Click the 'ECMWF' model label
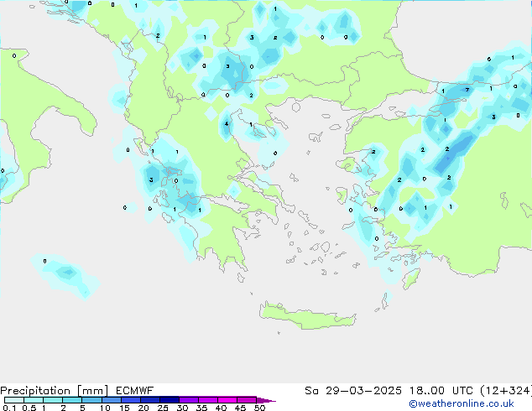This screenshot has height=411, width=532. 135,391
